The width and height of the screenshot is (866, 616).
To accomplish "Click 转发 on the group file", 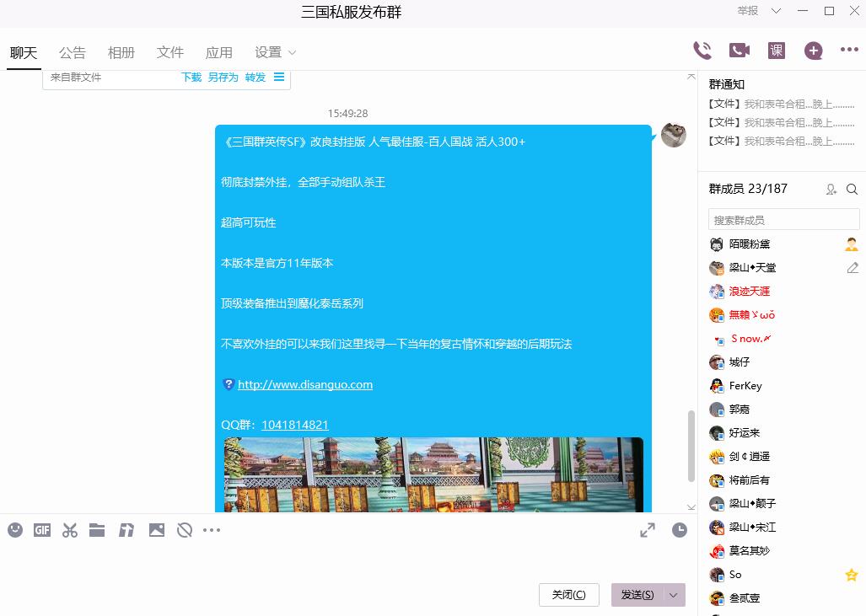I will click(x=255, y=78).
